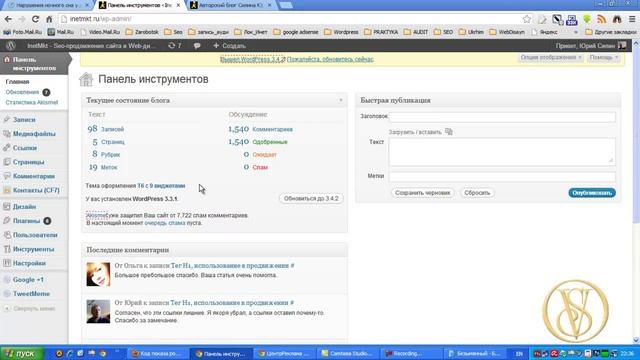Open Медиафайлы section in sidebar

point(34,134)
